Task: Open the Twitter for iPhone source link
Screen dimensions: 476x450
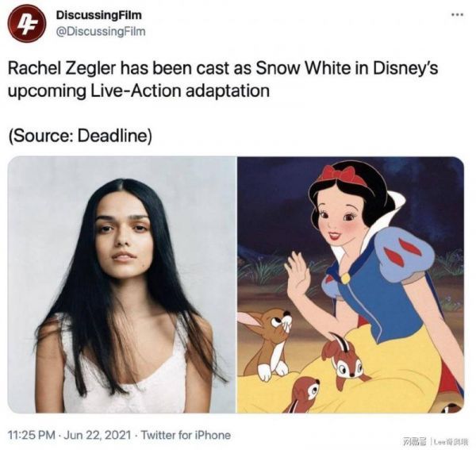Action: [x=185, y=435]
